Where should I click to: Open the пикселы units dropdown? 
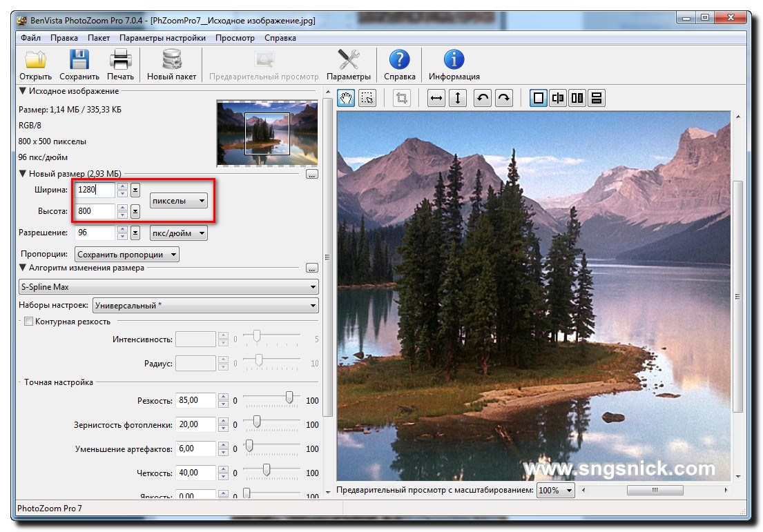[179, 201]
